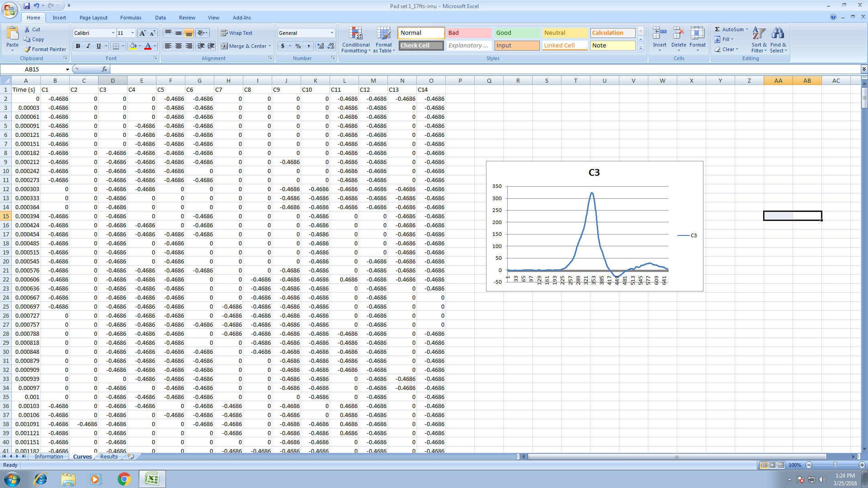This screenshot has height=488, width=868.
Task: Open the Name Box dropdown arrow
Action: point(67,69)
